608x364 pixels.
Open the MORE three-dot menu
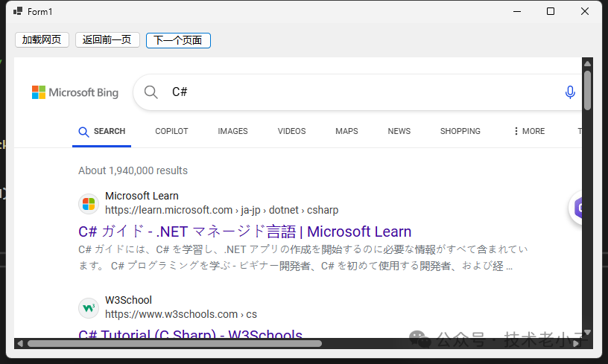[529, 131]
